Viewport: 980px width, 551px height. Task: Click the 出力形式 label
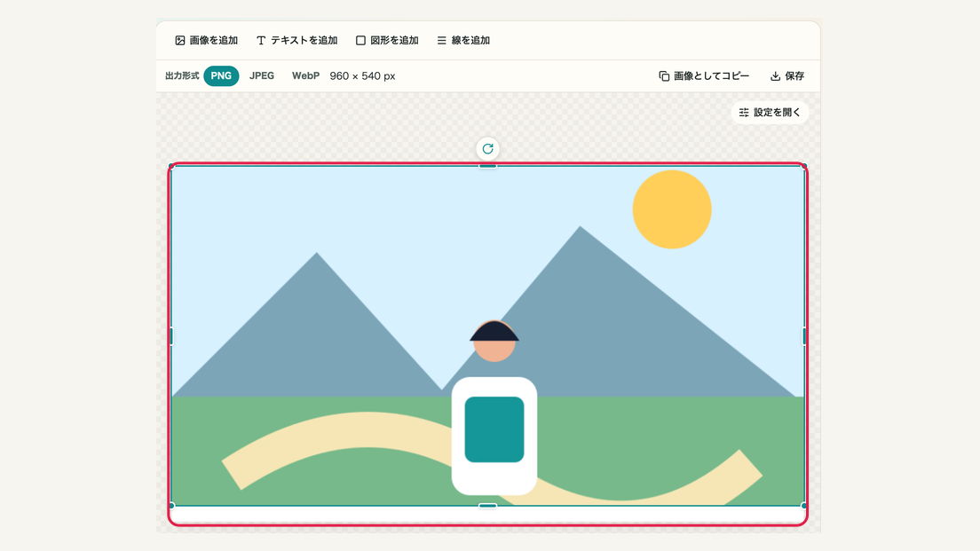pos(182,75)
